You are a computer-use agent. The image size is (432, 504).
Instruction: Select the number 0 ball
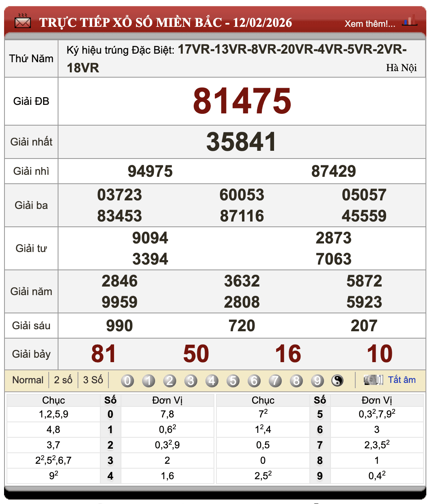click(127, 380)
